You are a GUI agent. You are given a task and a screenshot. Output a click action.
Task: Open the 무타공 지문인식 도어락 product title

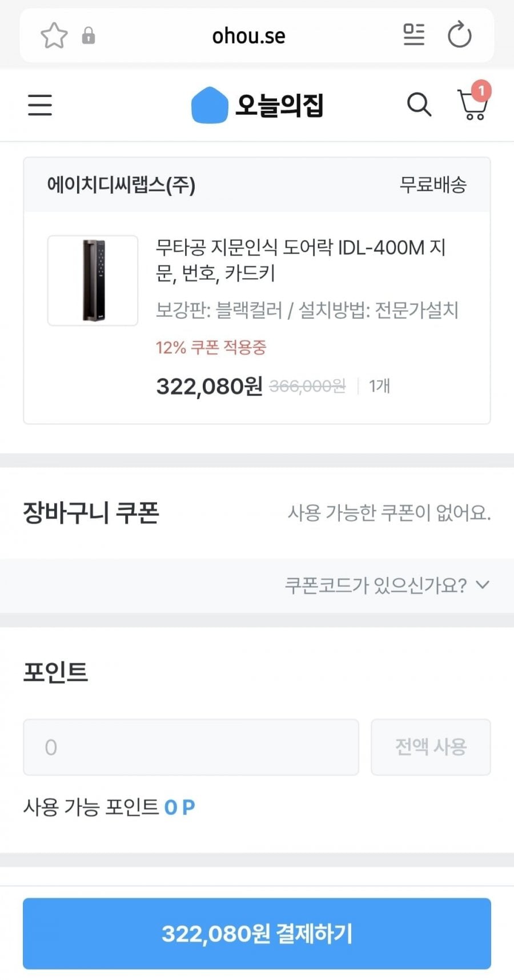(x=300, y=260)
